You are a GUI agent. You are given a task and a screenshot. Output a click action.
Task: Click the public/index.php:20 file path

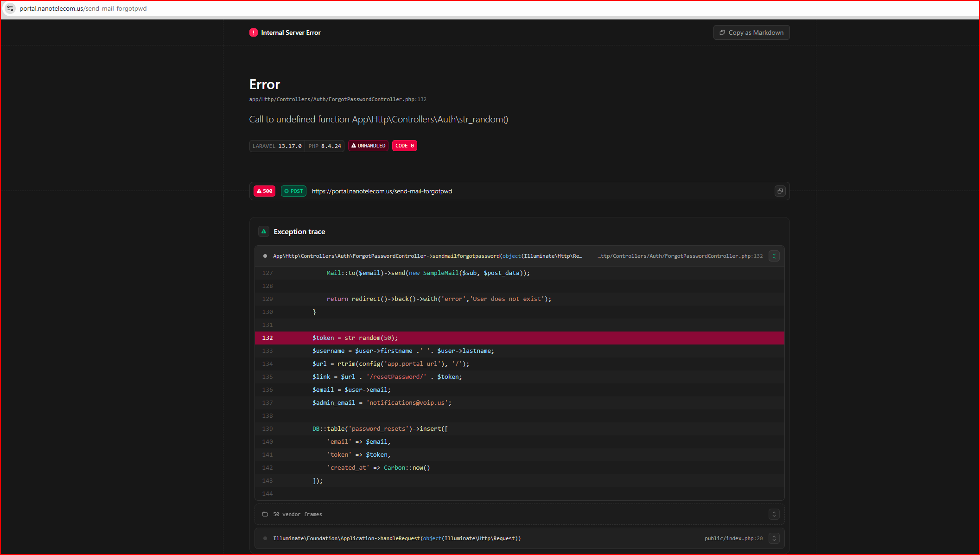(x=733, y=538)
